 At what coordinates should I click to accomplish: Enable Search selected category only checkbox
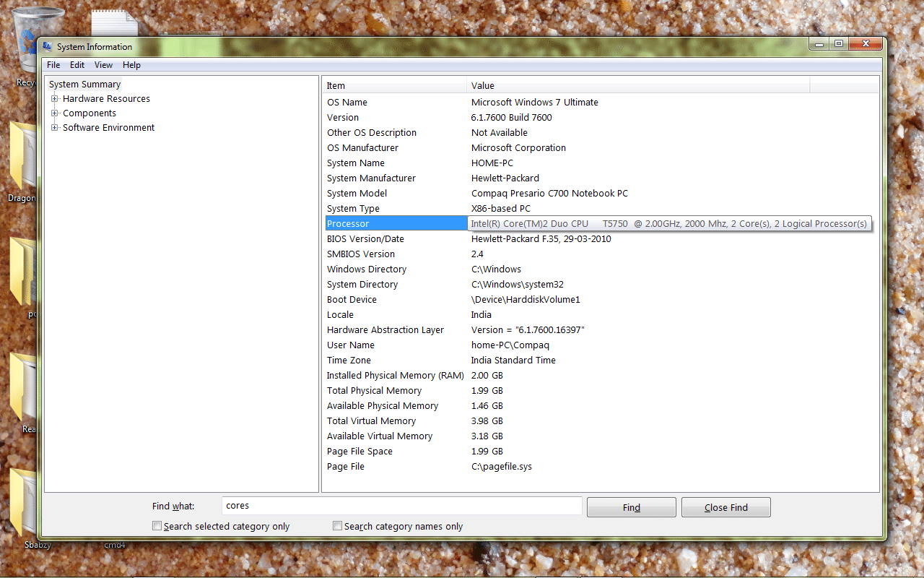click(x=157, y=526)
